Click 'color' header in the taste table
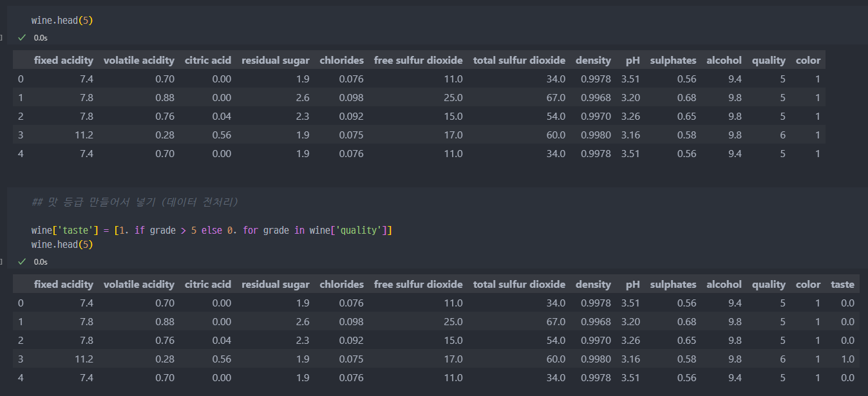Viewport: 868px width, 396px height. pyautogui.click(x=809, y=285)
